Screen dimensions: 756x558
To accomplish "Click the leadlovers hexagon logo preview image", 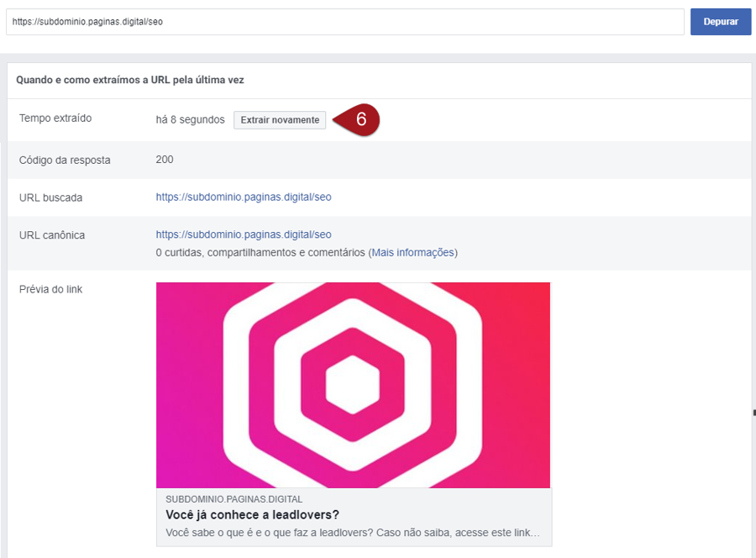I will pyautogui.click(x=353, y=385).
